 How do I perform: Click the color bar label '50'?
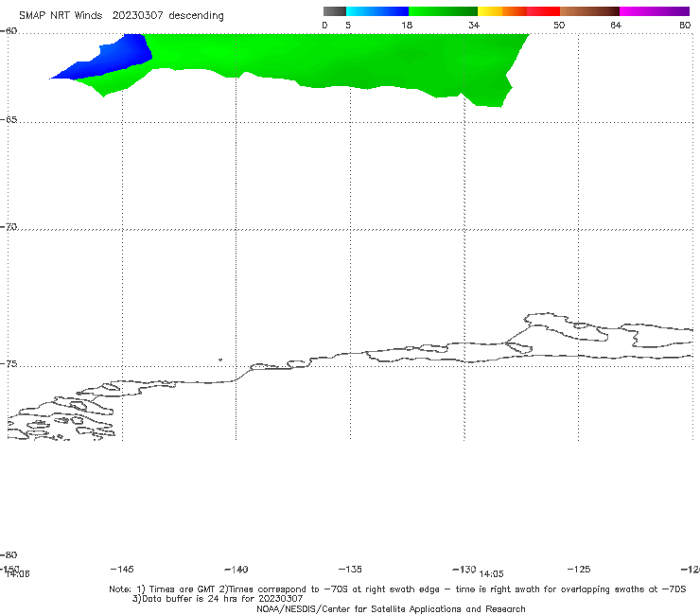[559, 26]
